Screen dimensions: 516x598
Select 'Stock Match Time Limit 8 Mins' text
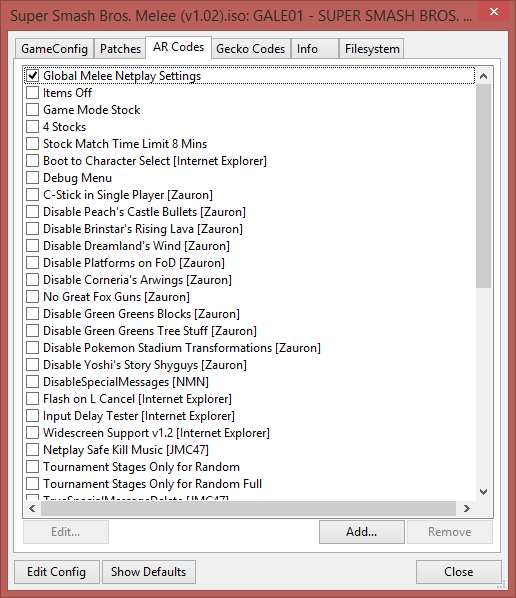(x=125, y=144)
